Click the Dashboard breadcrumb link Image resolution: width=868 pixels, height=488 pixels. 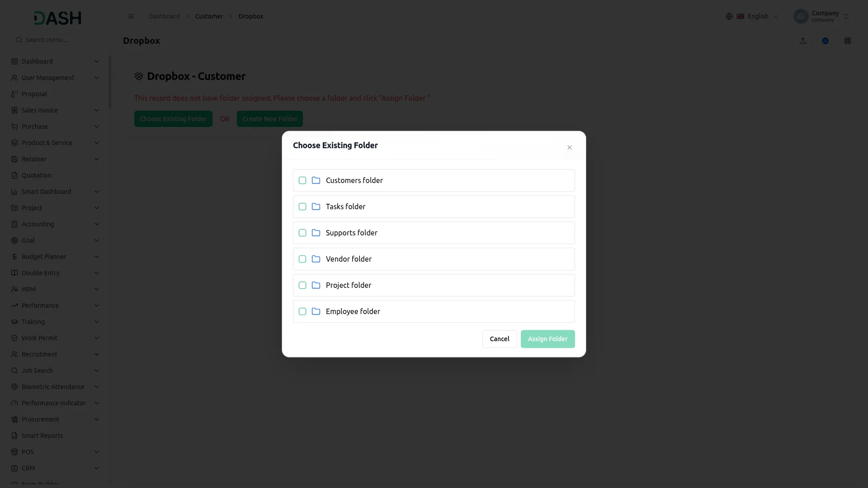coord(164,16)
